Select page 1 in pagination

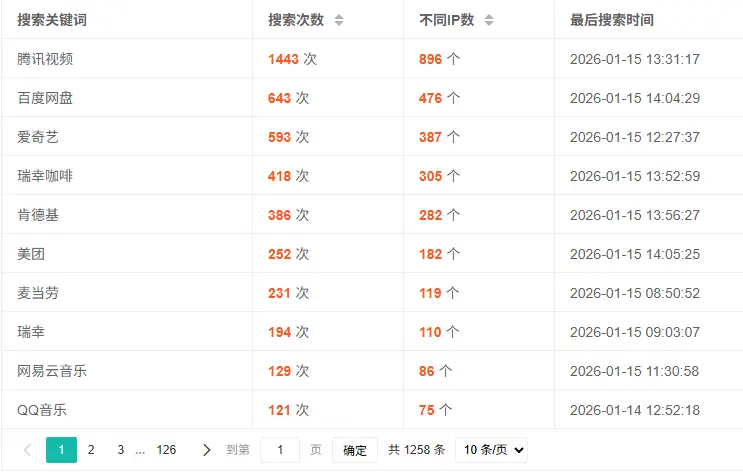coord(62,450)
